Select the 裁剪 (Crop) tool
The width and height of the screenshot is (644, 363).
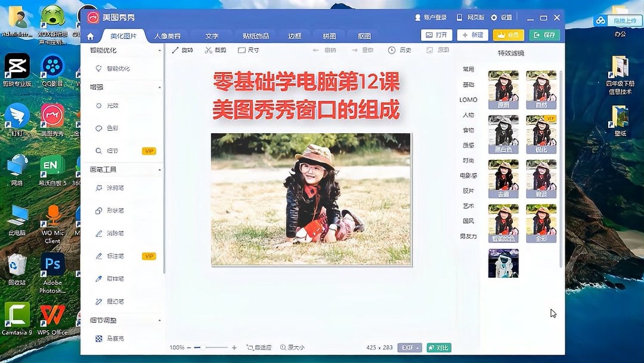tap(215, 50)
